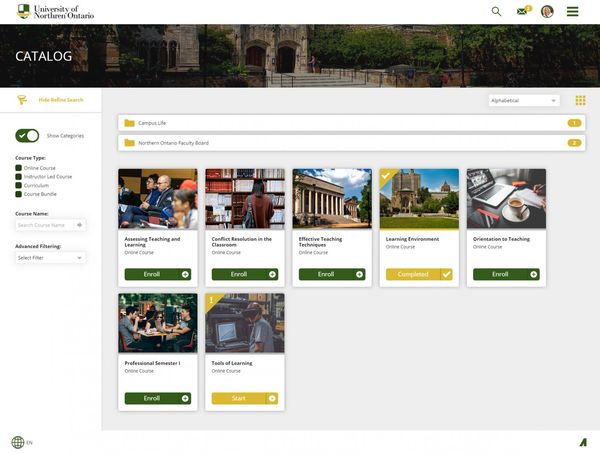Image resolution: width=600 pixels, height=454 pixels.
Task: Click the Search Course Name input field
Action: [x=45, y=225]
